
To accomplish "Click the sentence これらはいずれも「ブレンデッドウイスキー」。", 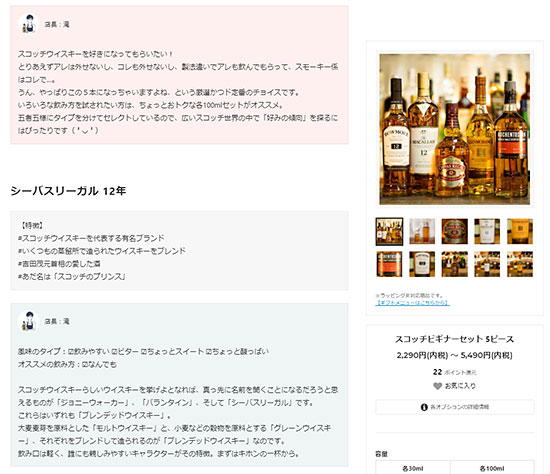I will (95, 415).
